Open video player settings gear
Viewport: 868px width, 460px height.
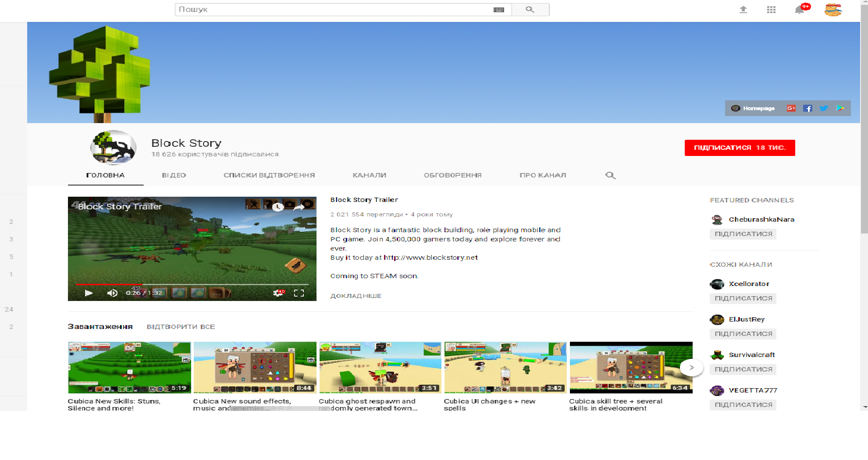coord(278,293)
